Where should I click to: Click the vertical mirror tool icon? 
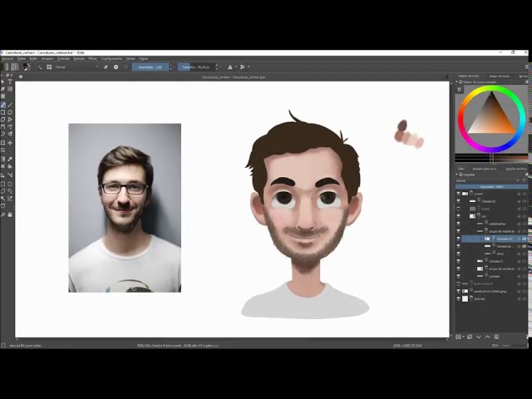coord(243,67)
